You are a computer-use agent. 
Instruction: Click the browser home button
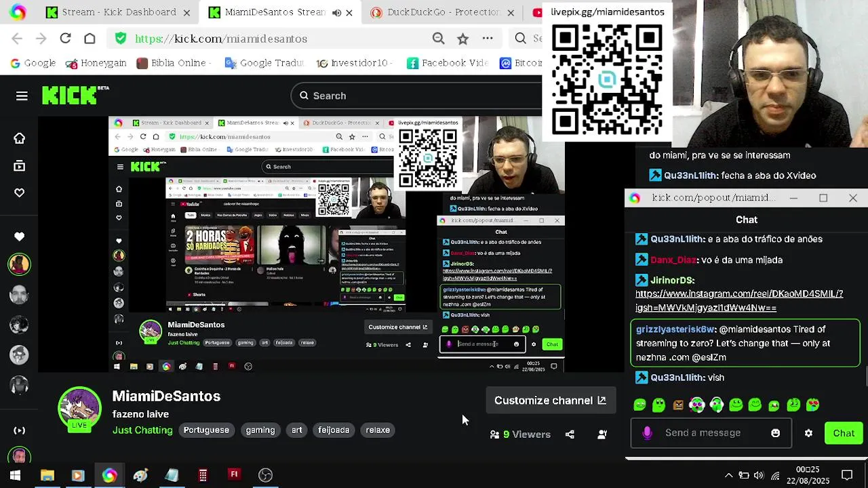click(x=90, y=39)
